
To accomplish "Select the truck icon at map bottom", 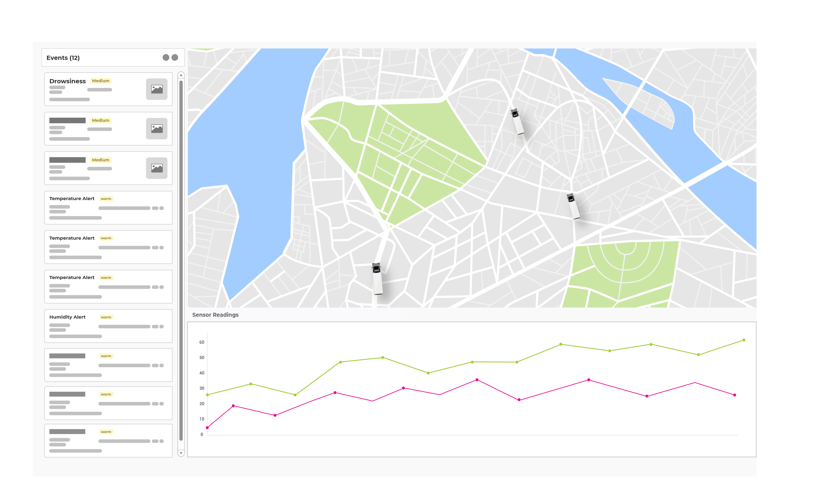I will 377,279.
